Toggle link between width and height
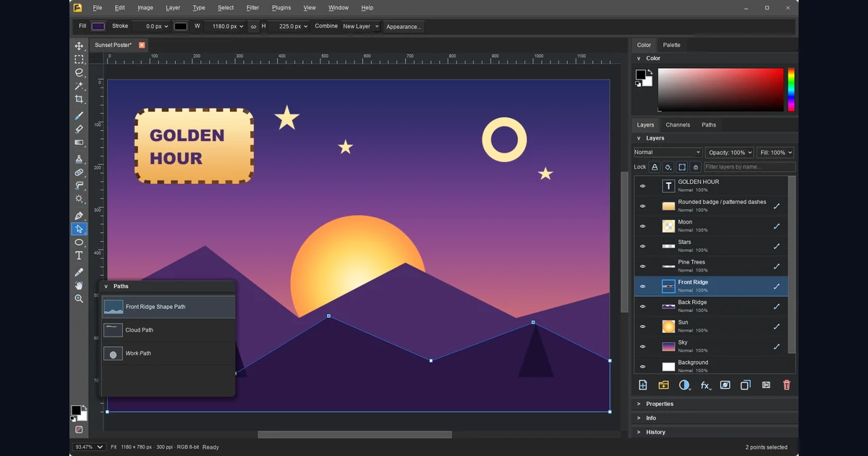 (253, 26)
